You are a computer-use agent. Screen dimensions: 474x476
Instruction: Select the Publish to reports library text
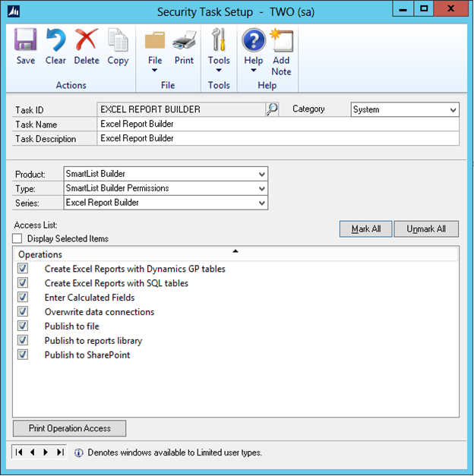point(93,341)
